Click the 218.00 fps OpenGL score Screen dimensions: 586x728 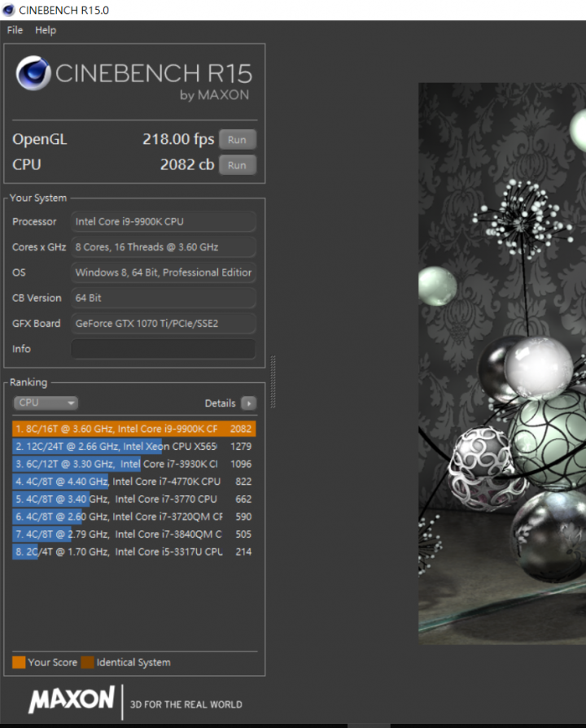pyautogui.click(x=178, y=139)
